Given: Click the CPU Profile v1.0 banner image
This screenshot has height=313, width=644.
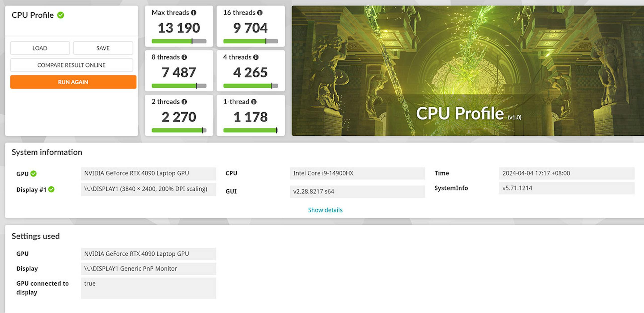Looking at the screenshot, I should pyautogui.click(x=468, y=71).
